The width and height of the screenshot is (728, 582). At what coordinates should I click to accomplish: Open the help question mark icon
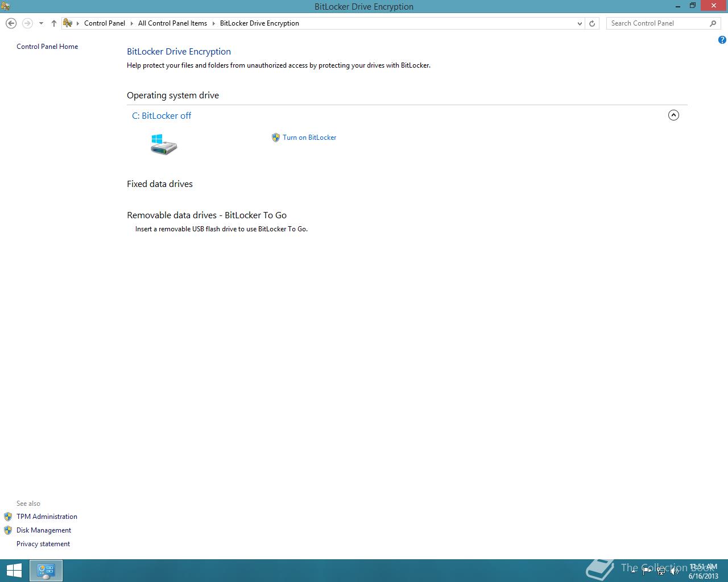722,40
